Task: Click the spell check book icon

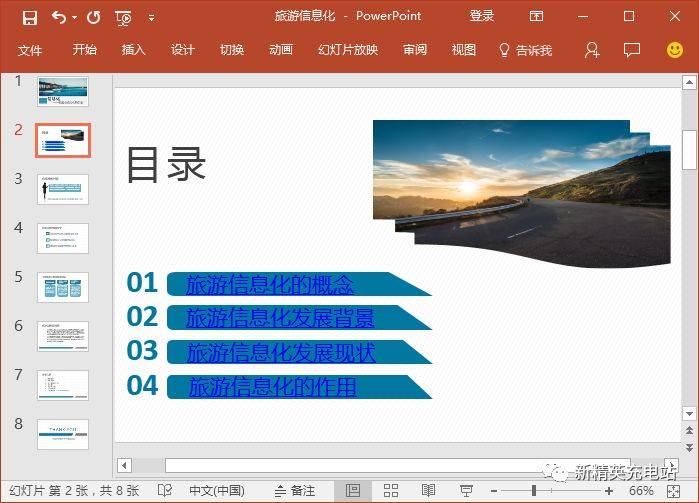Action: (x=165, y=491)
